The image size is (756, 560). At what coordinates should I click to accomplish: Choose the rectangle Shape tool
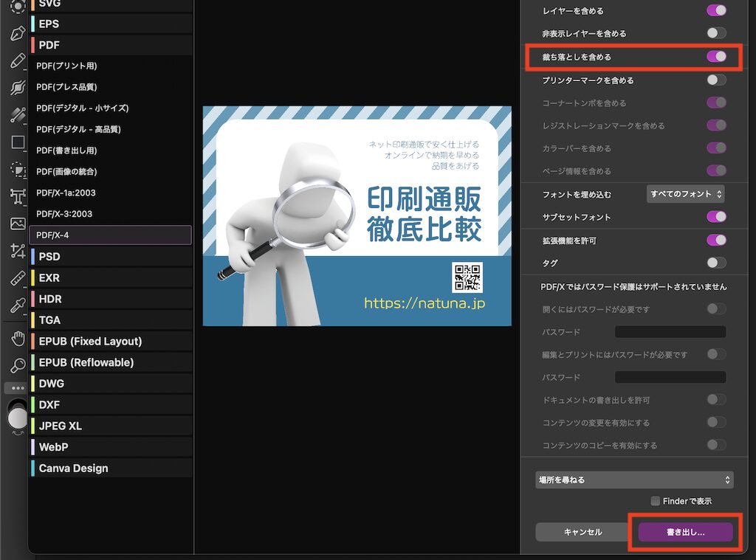(18, 142)
